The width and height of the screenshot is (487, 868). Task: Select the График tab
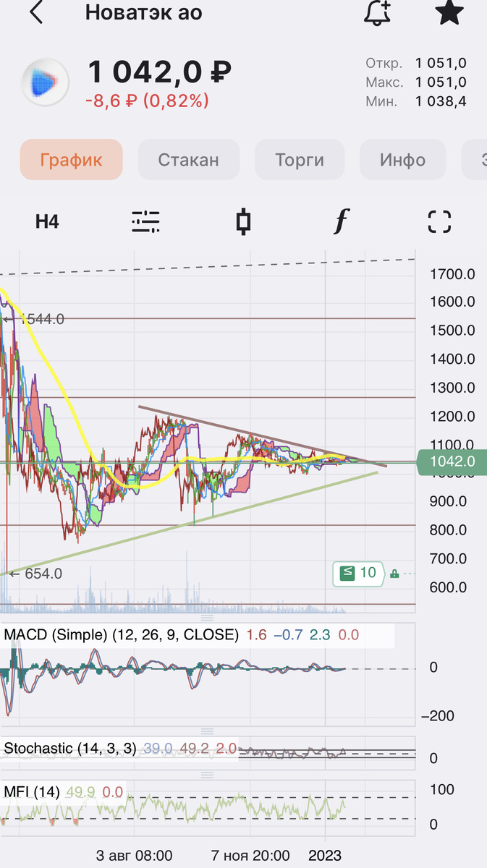click(x=71, y=160)
